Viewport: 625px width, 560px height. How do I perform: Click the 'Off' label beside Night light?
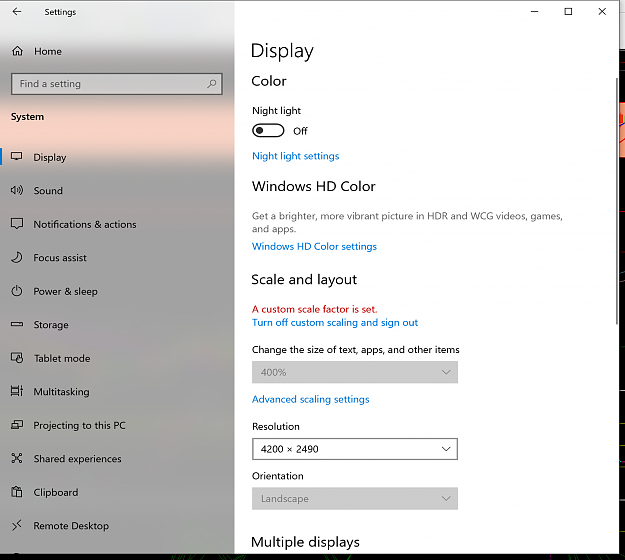pos(300,131)
